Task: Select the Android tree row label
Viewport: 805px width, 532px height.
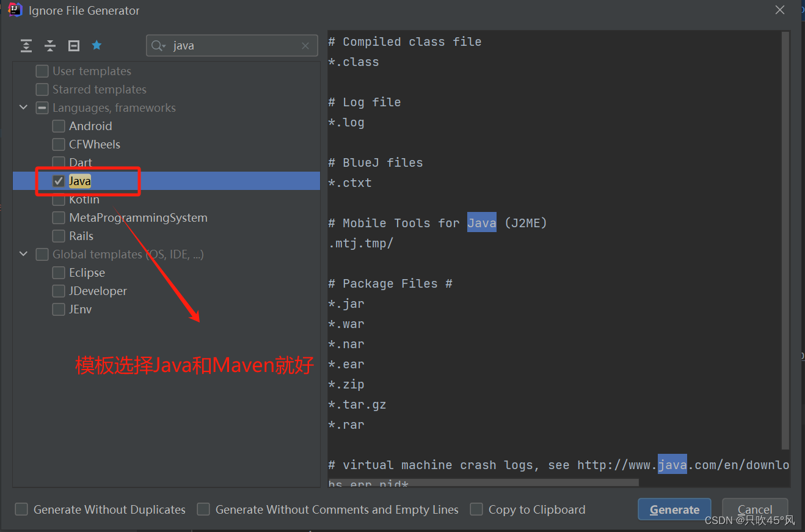Action: point(90,126)
